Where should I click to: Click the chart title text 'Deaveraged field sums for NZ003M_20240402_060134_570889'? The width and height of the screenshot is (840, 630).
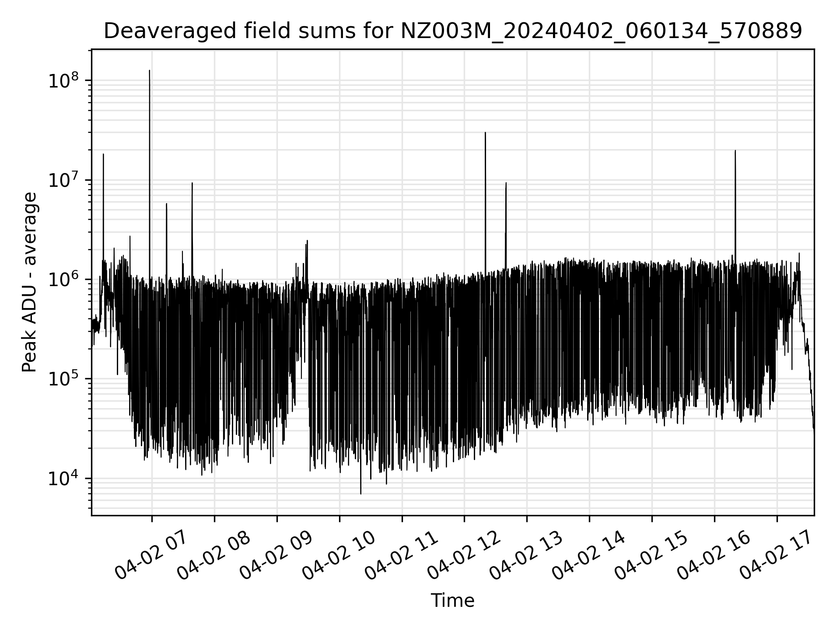pos(452,31)
